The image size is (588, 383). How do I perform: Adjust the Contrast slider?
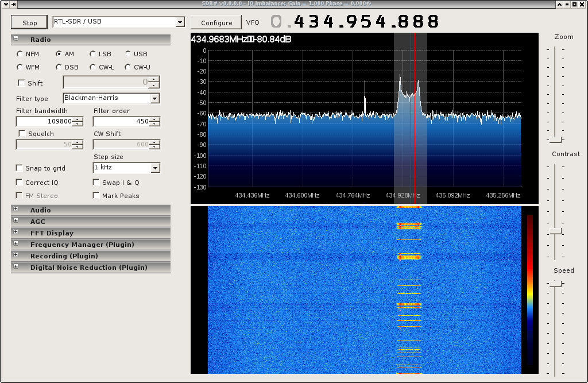click(555, 230)
